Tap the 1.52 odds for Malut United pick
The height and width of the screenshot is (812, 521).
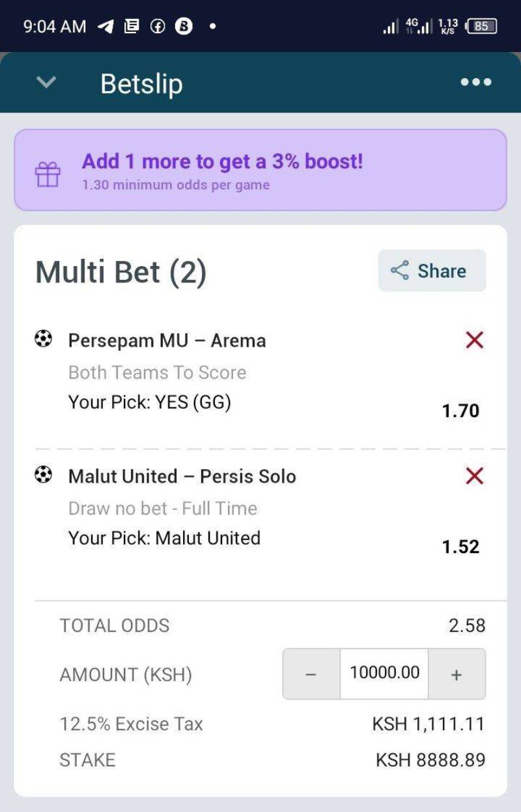(460, 547)
